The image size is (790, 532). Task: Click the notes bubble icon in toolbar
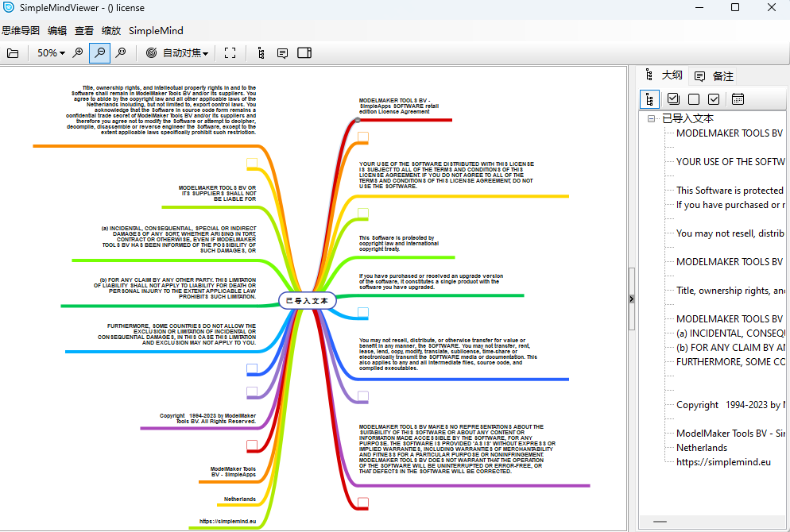(282, 52)
